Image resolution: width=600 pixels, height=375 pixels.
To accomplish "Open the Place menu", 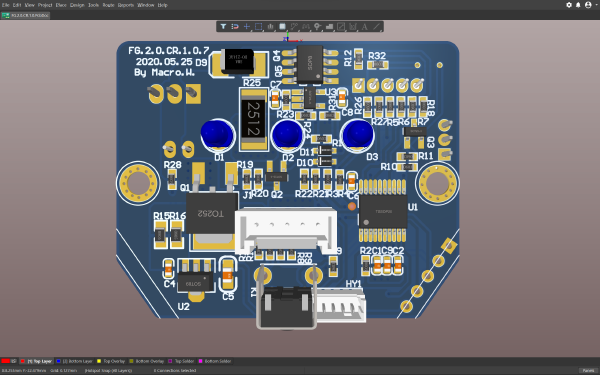I will (x=61, y=5).
